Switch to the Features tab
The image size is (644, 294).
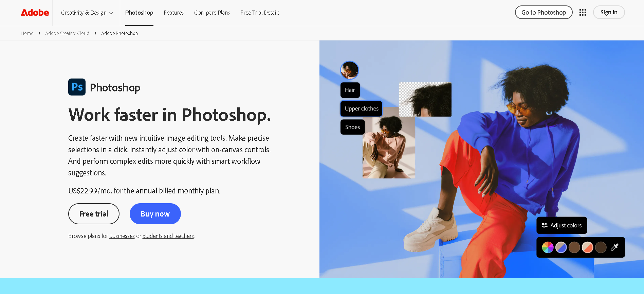tap(174, 13)
